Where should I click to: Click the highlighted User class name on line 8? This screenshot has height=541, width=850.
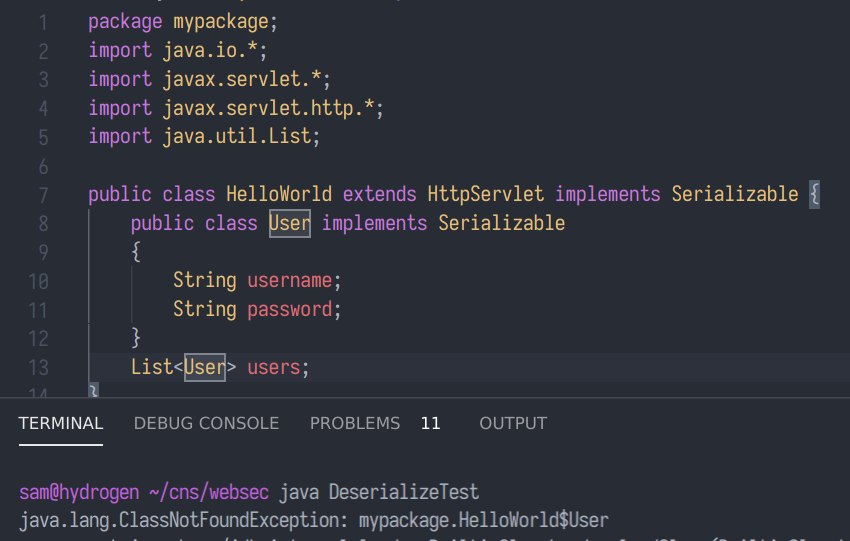tap(289, 223)
